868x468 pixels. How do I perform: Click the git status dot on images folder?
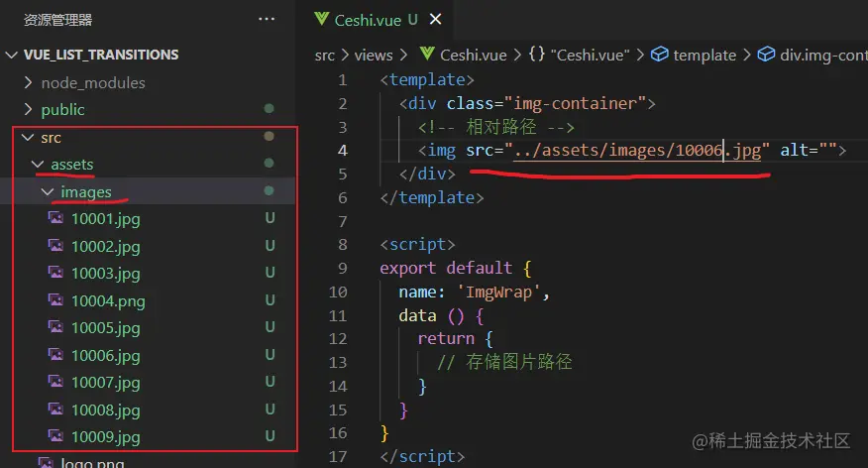pos(270,190)
